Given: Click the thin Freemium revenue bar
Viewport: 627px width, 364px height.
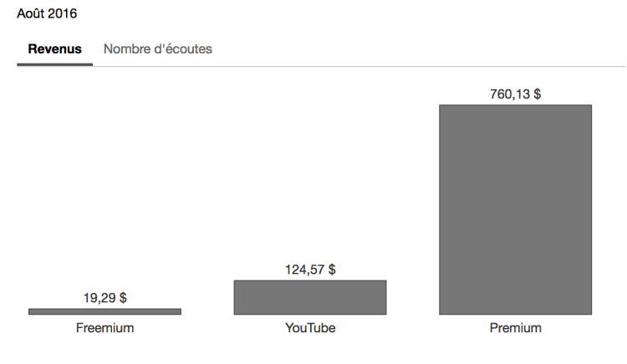Looking at the screenshot, I should tap(104, 311).
